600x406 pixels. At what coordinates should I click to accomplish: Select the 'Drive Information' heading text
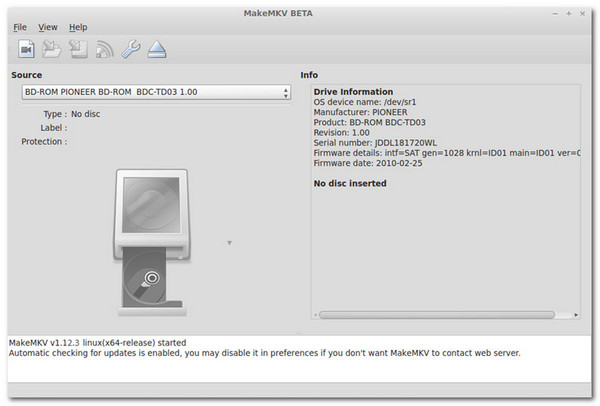point(353,92)
